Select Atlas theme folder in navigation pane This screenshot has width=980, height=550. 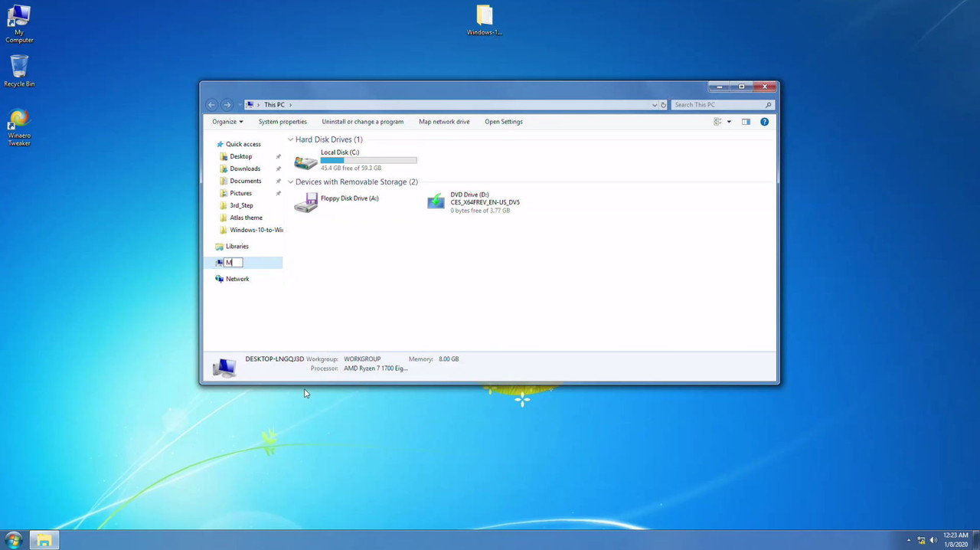(x=246, y=218)
